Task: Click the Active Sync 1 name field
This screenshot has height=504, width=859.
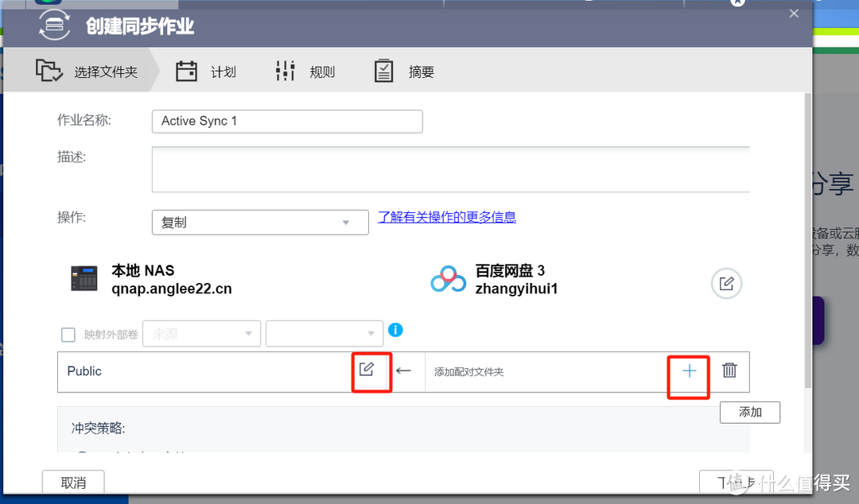Action: tap(286, 121)
